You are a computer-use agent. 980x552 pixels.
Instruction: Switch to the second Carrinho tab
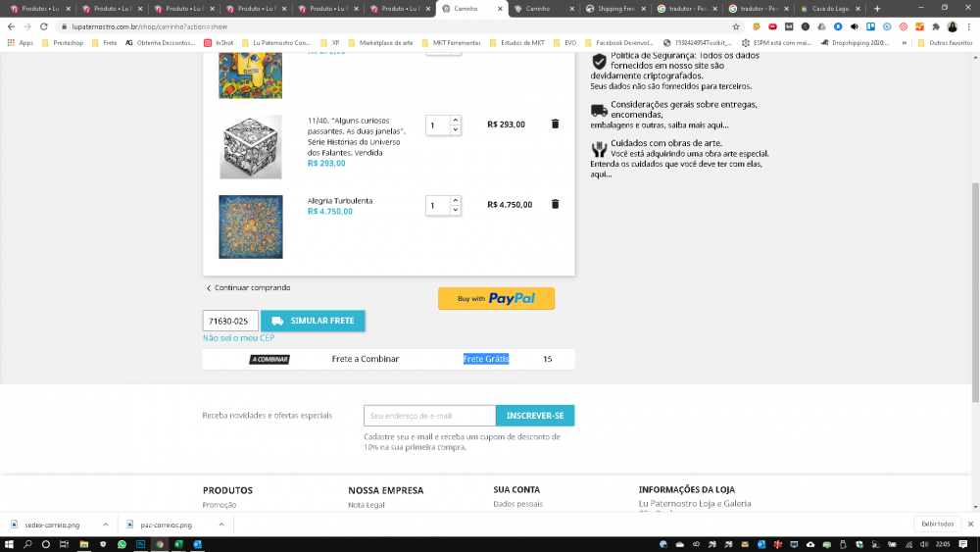point(543,9)
